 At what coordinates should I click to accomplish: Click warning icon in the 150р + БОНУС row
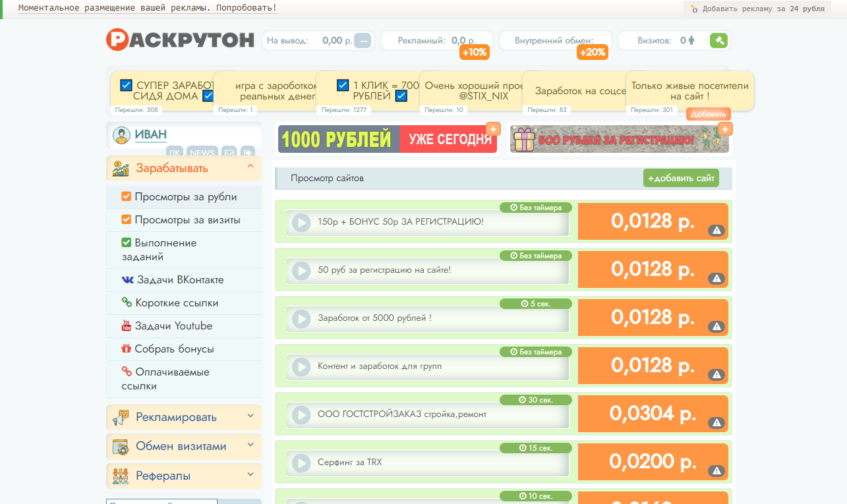tap(716, 231)
